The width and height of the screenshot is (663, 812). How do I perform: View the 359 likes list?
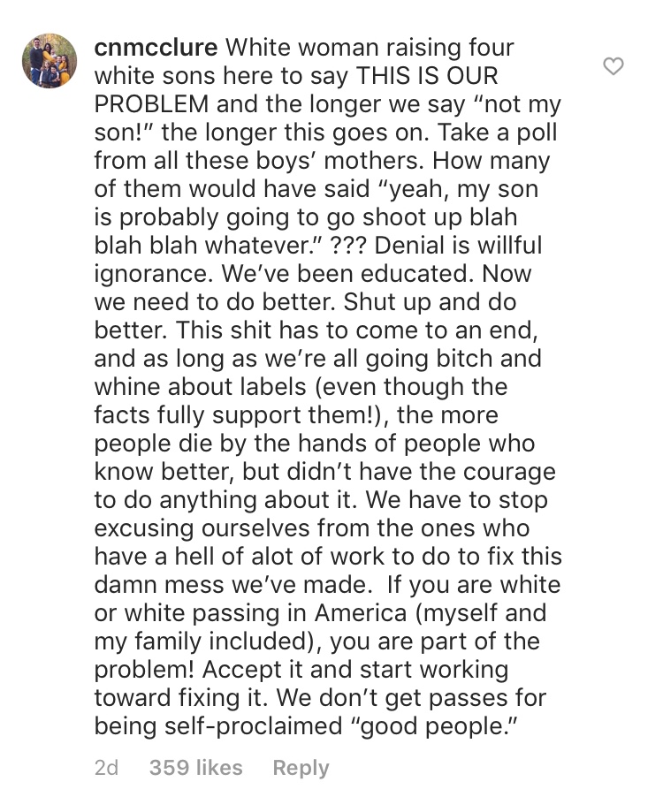point(195,768)
